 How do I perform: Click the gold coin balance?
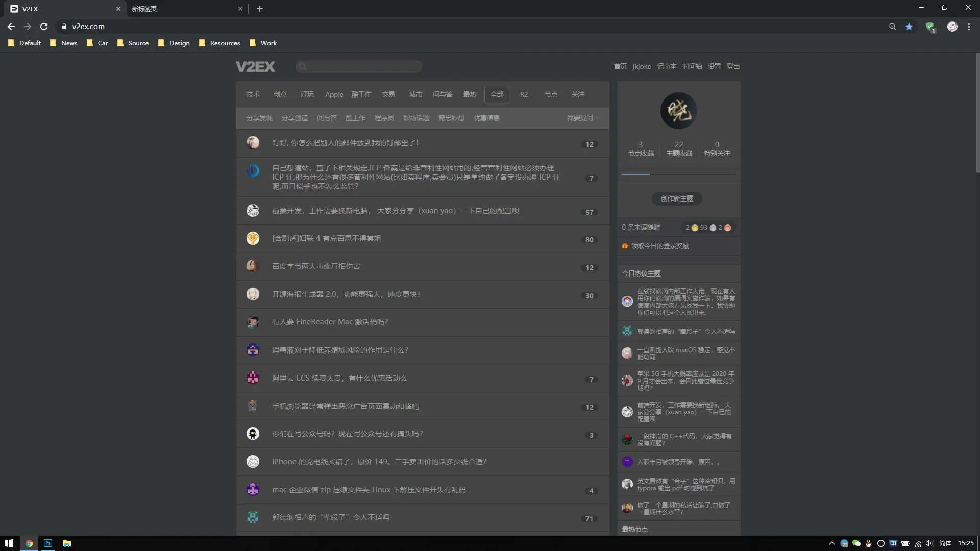(x=694, y=228)
